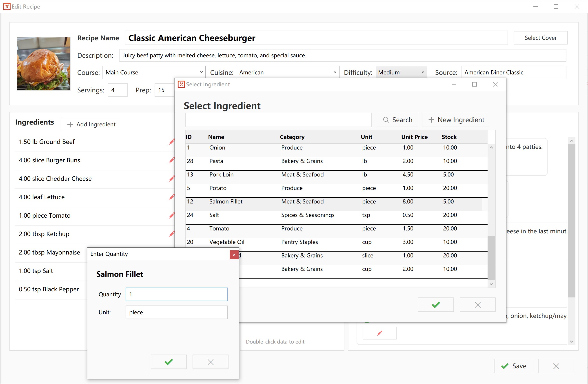The image size is (588, 384).
Task: Close Enter Quantity dialog via red close button
Action: click(x=234, y=255)
